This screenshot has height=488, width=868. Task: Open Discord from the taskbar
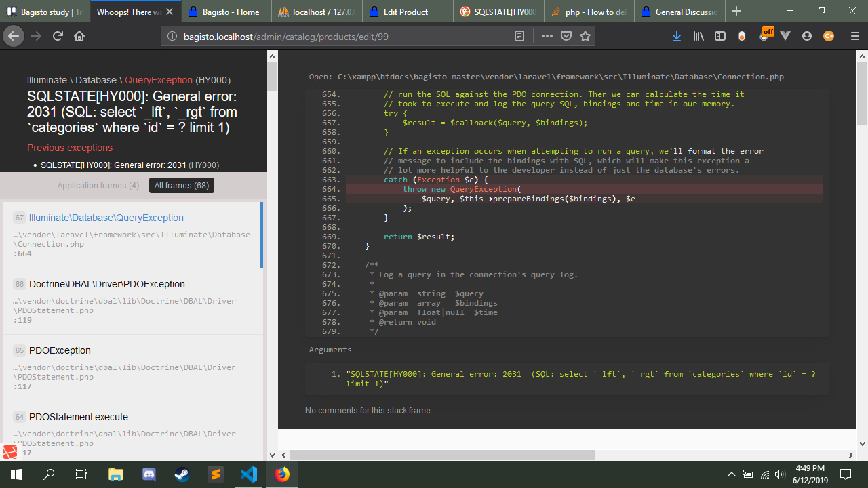[149, 474]
